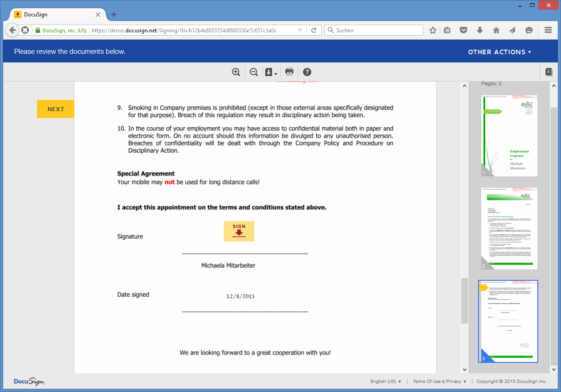Open browser downloads arrow
Image resolution: width=561 pixels, height=392 pixels.
479,30
